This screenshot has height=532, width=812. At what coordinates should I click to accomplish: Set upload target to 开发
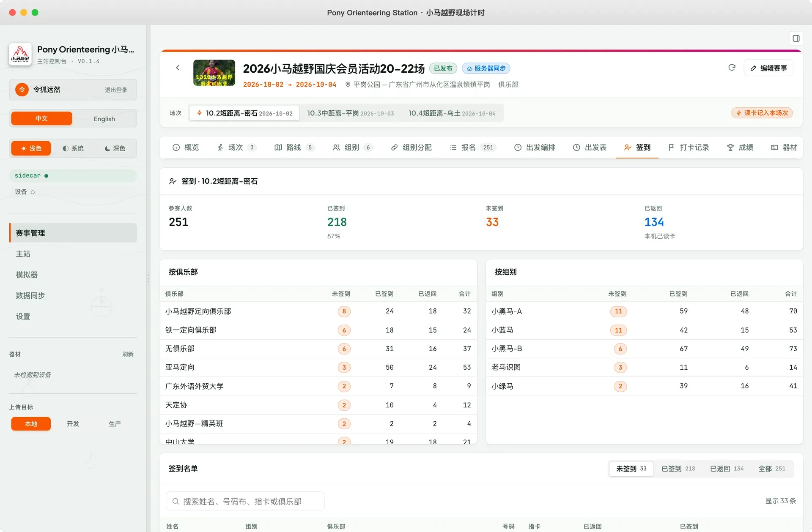click(x=73, y=424)
